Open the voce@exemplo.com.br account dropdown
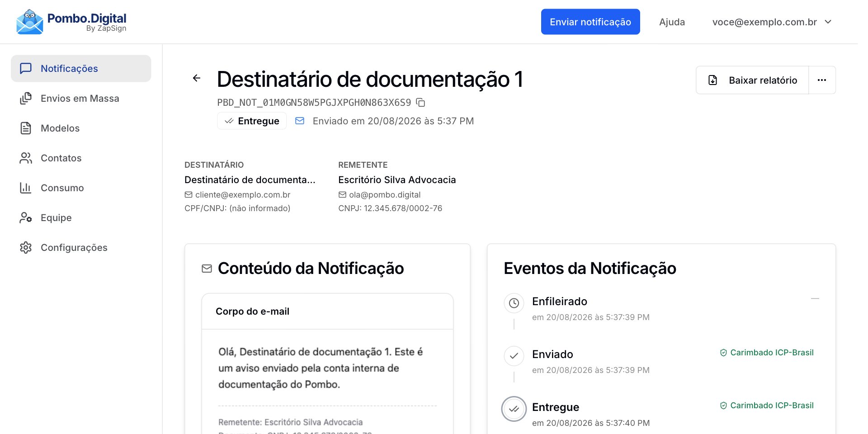 [x=772, y=22]
